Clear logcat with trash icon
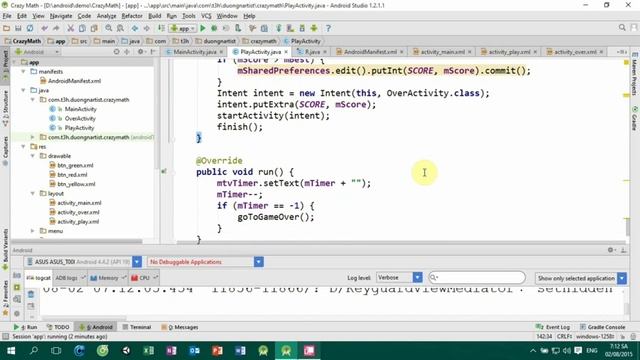The height and width of the screenshot is (360, 640). (31, 294)
